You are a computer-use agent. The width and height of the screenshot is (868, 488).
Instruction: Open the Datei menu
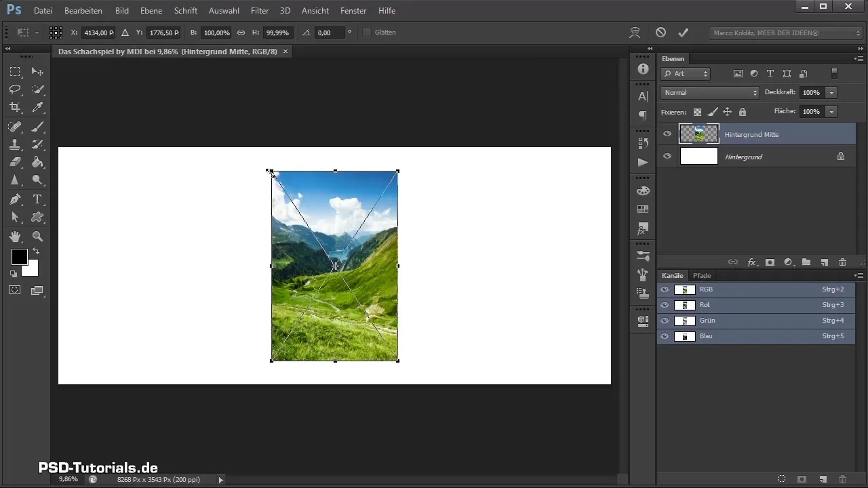point(43,11)
